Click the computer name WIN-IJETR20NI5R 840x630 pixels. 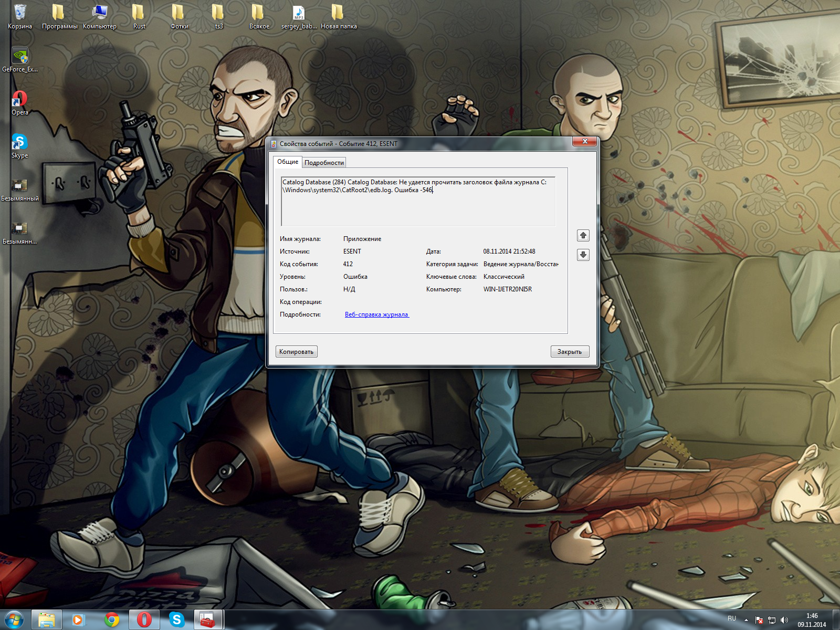tap(508, 289)
